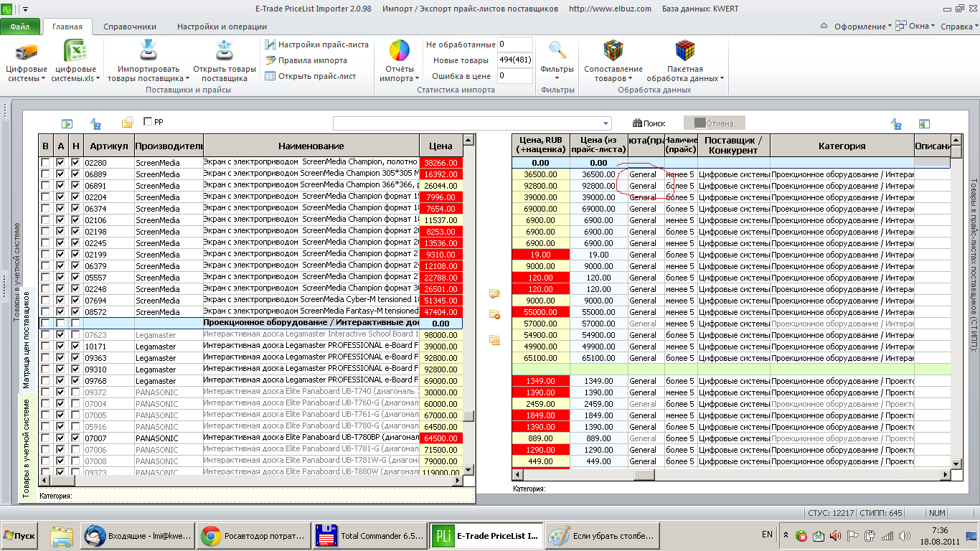Click the open-folder icon beside the PP checkbox
This screenshot has height=551, width=980.
[127, 123]
